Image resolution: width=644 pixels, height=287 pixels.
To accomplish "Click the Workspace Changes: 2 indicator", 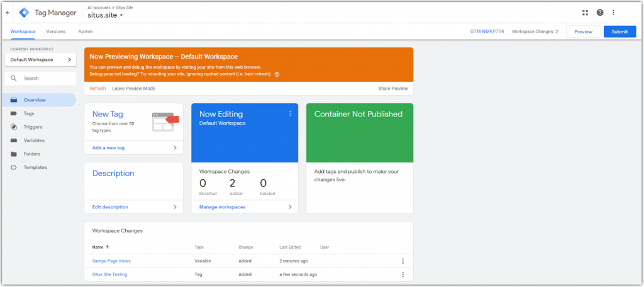I will pyautogui.click(x=535, y=31).
